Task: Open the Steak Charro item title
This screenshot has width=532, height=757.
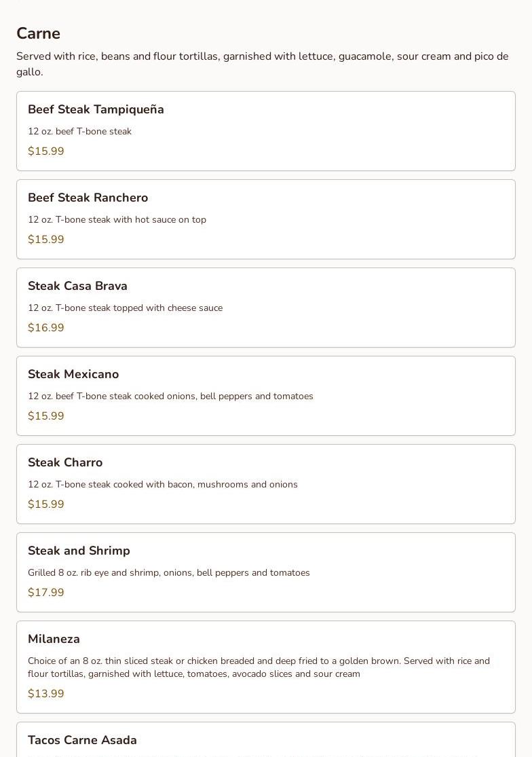Action: [x=65, y=463]
